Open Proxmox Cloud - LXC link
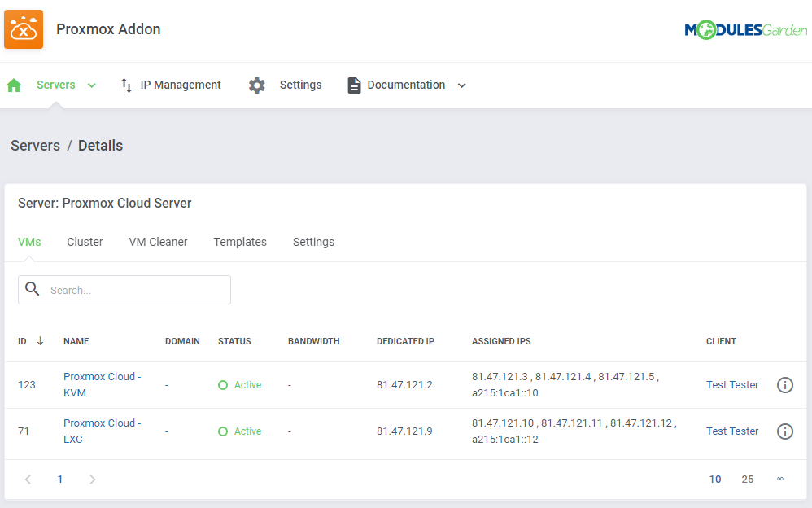Viewport: 812px width, 508px height. [x=102, y=431]
